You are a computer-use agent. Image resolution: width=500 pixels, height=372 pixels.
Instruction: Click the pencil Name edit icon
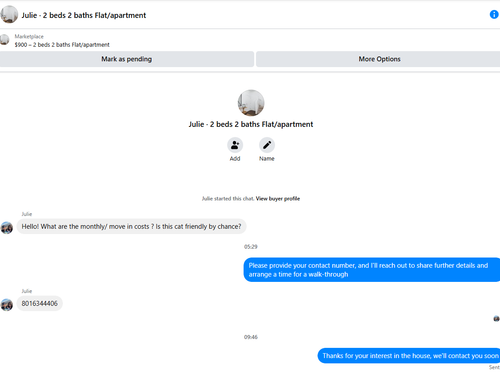(x=267, y=145)
